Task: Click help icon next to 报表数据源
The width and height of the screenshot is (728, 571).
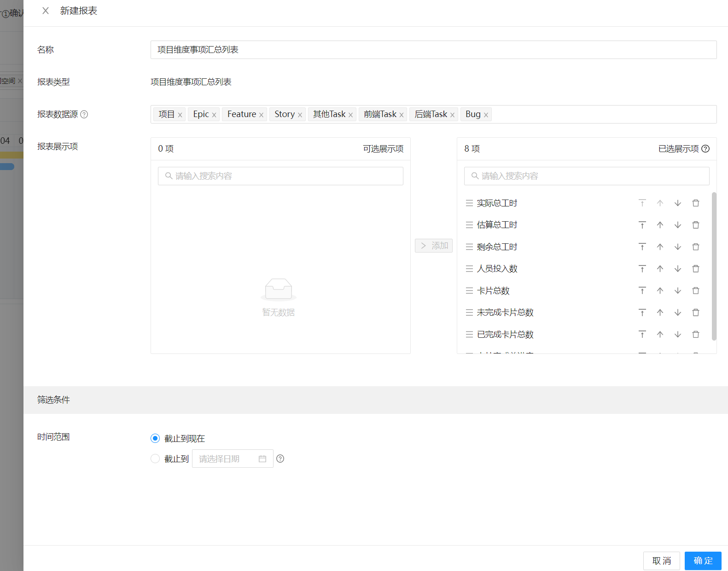Action: (84, 114)
